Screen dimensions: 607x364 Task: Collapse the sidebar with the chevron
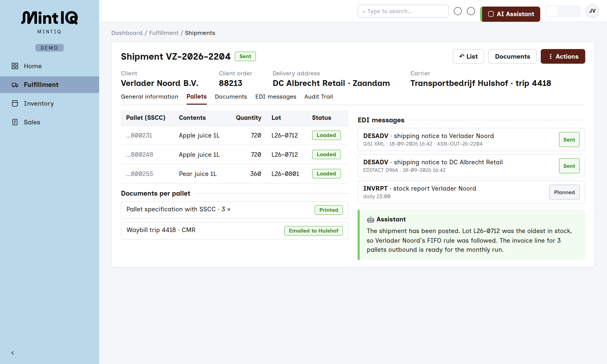[x=13, y=353]
